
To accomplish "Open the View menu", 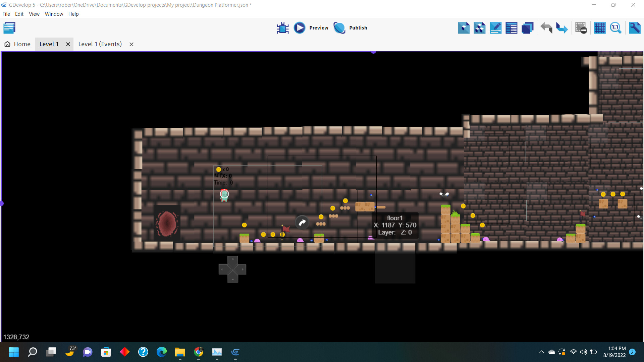I will 34,14.
